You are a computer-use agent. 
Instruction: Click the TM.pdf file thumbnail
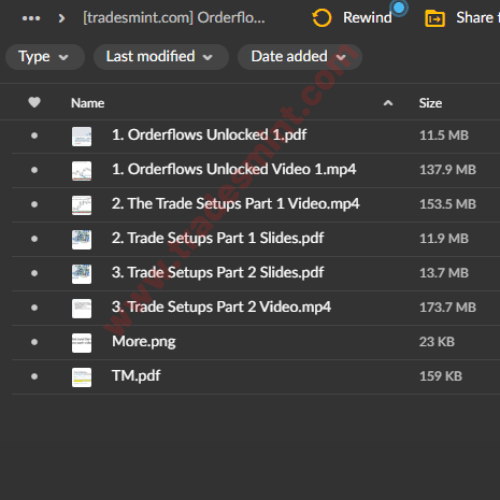[82, 377]
